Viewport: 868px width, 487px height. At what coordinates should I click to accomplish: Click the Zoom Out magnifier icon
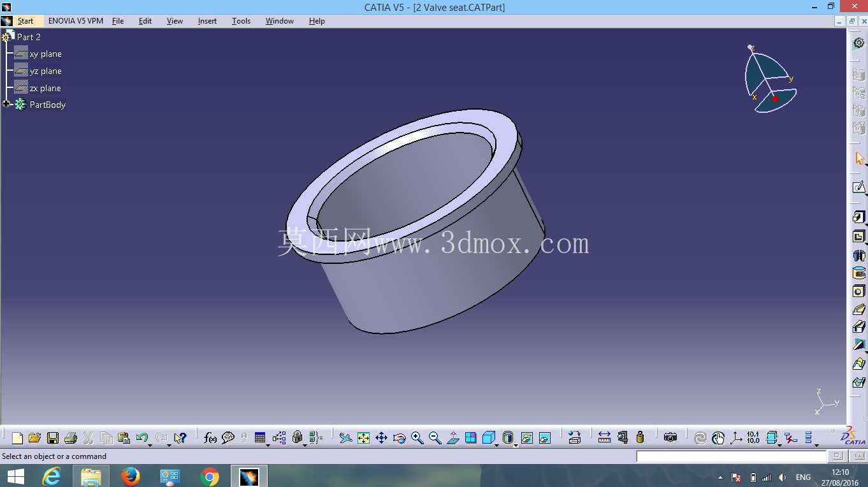coord(435,438)
